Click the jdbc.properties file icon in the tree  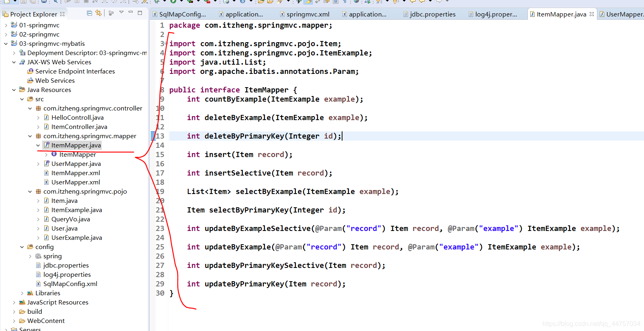(x=38, y=265)
